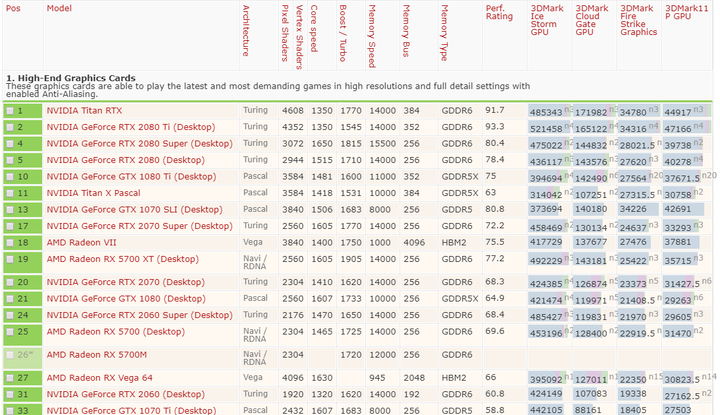This screenshot has width=720, height=415.
Task: Click 3DMark11 score 42691 for GTX 1070 SLI
Action: coord(678,209)
